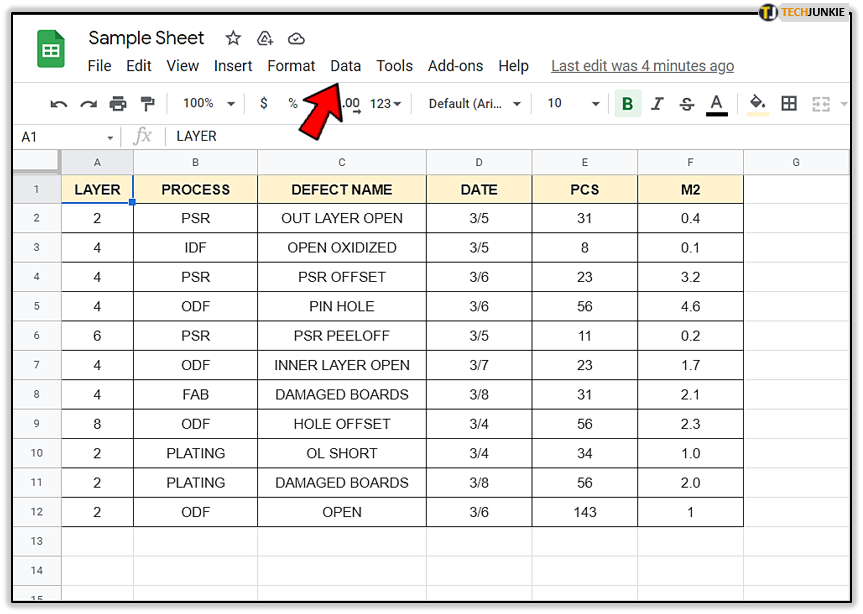Select the PCS header cell
Viewport: 863px width, 614px height.
pyautogui.click(x=585, y=190)
